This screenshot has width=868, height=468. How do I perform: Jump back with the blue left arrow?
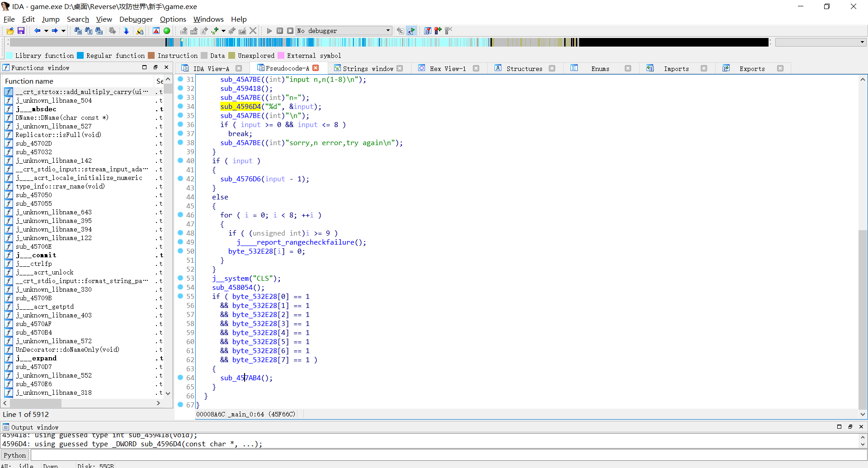[38, 31]
